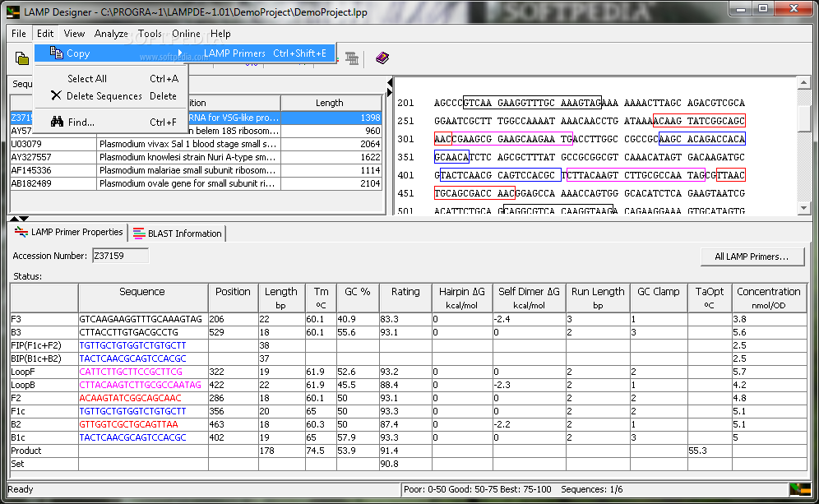Screen dimensions: 819x504
Task: Click the Copy pages icon in menu
Action: click(57, 53)
